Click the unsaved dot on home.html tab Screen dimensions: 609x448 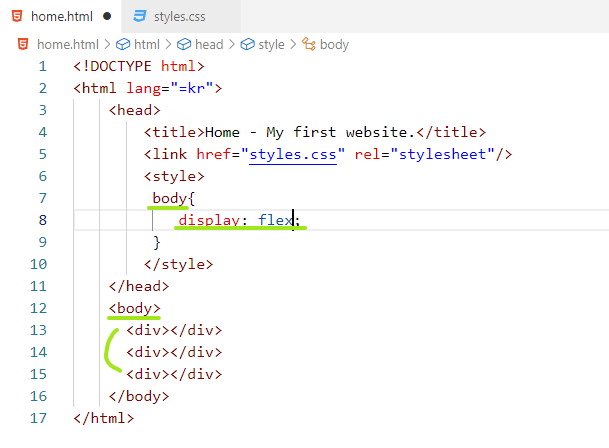107,16
